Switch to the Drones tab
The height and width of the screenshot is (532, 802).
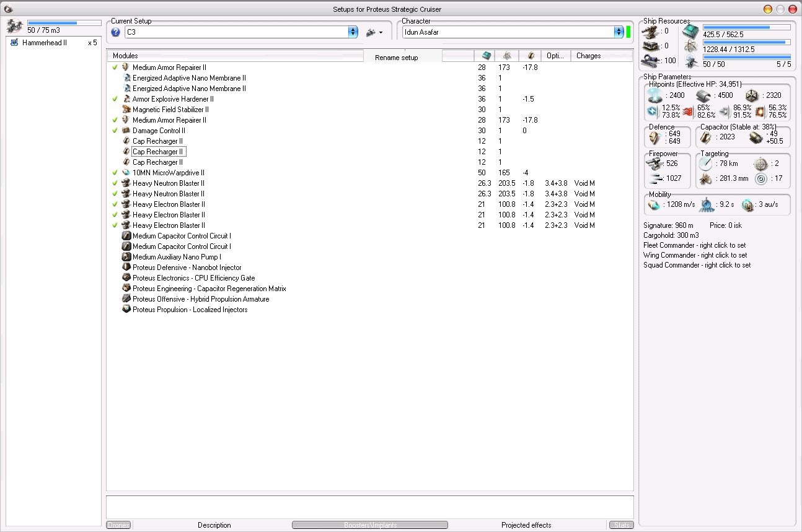pyautogui.click(x=118, y=525)
